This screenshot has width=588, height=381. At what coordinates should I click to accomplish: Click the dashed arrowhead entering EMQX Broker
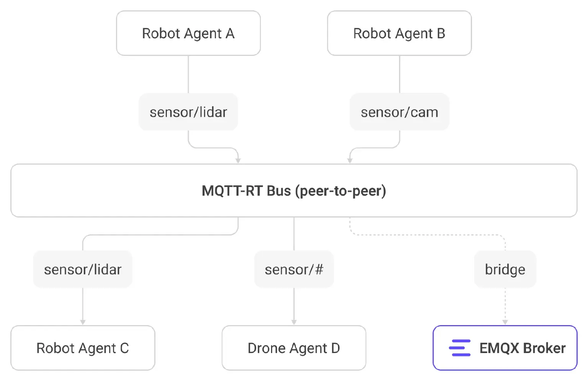[x=505, y=322]
